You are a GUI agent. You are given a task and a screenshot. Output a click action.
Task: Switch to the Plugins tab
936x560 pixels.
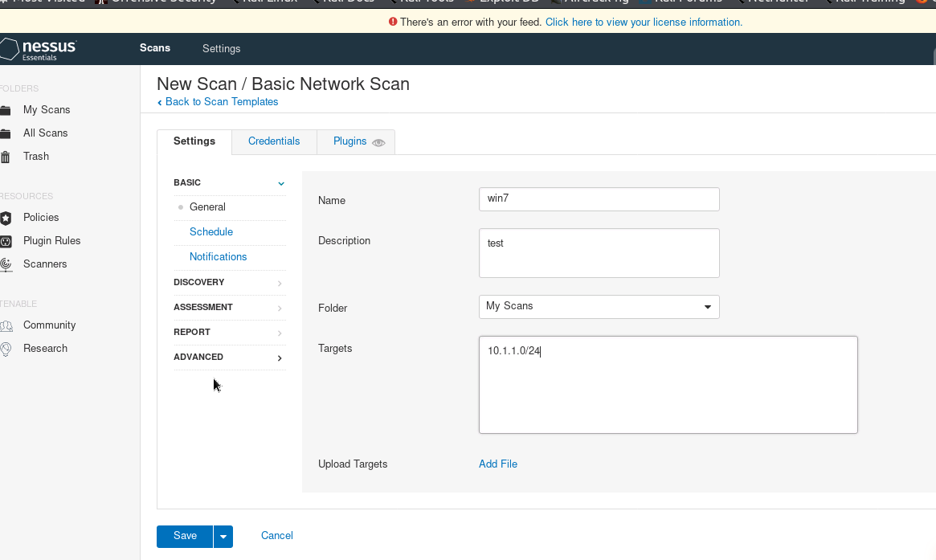pos(356,141)
